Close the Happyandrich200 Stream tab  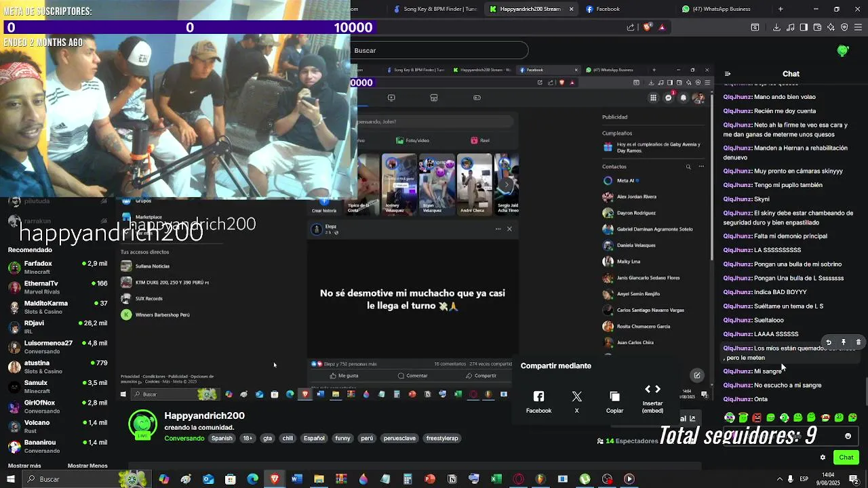[571, 9]
